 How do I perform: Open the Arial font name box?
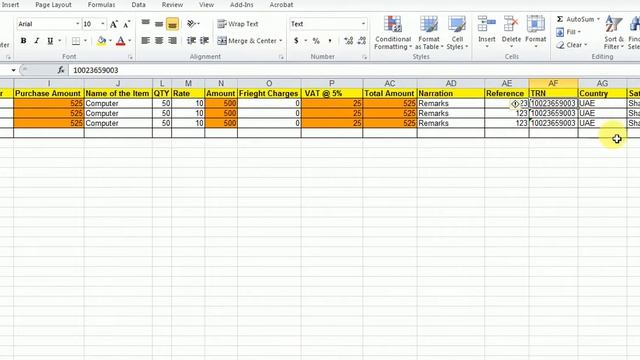pos(48,24)
